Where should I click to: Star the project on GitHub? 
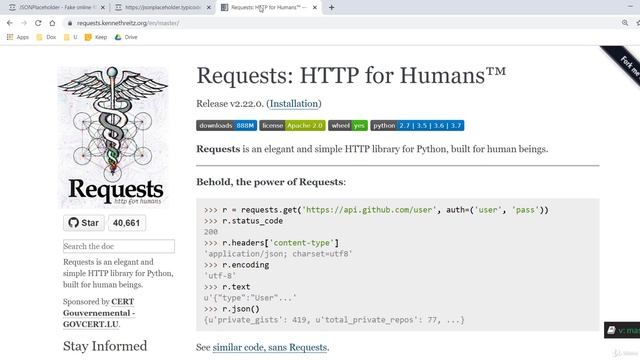click(84, 223)
